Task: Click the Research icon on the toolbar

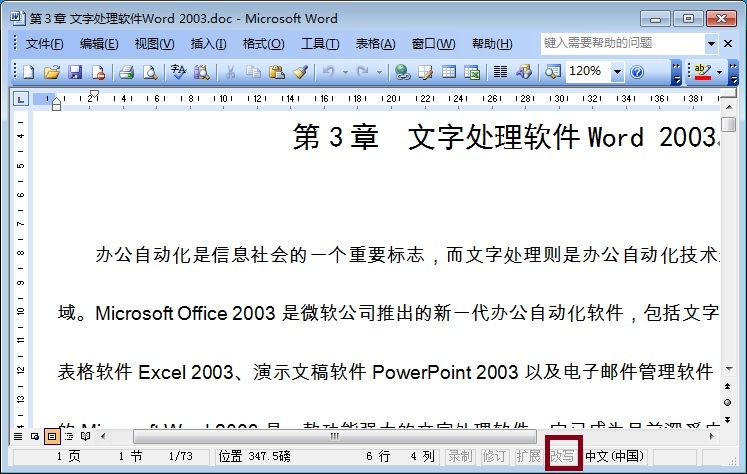Action: point(202,72)
